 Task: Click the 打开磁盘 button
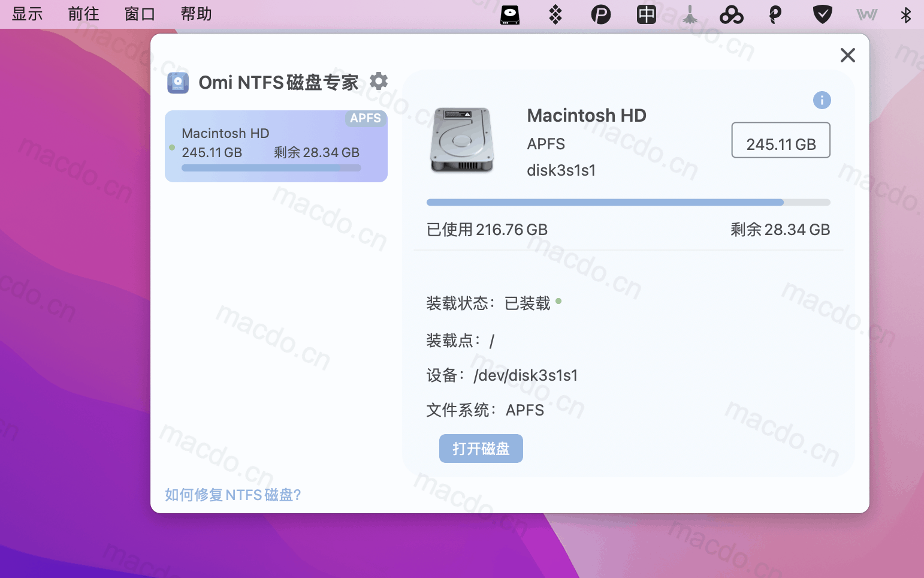click(481, 448)
